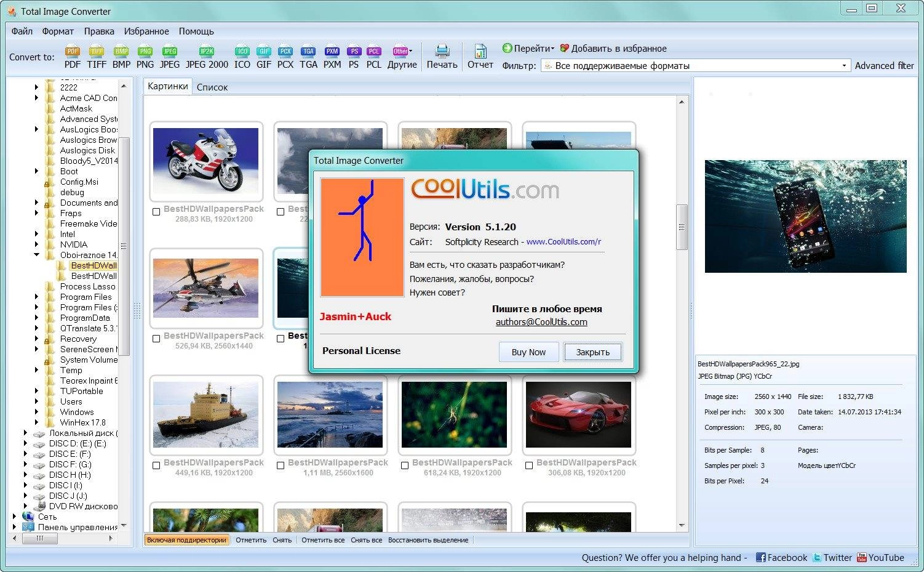Viewport: 924px width, 572px height.
Task: Click Восстановить выделение
Action: tap(428, 540)
